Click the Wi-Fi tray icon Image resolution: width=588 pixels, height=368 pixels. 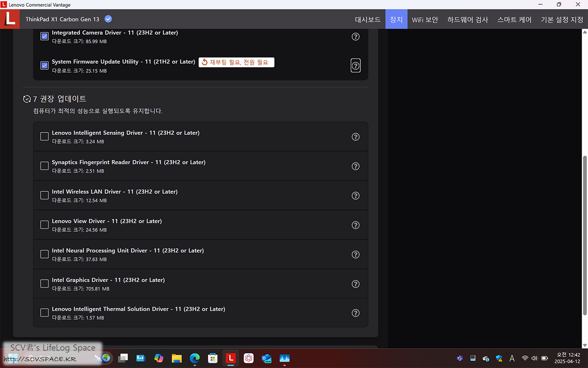(525, 358)
